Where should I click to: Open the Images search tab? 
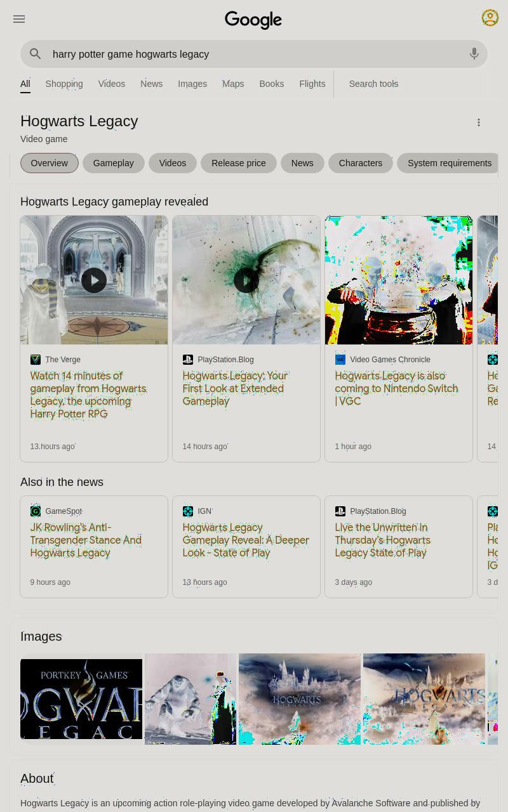tap(192, 84)
